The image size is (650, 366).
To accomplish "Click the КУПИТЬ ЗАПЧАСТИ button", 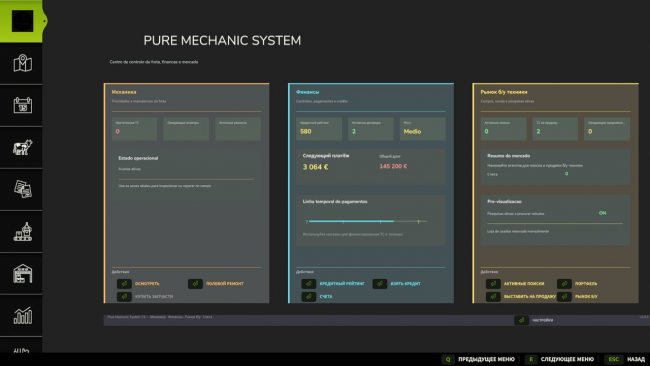I will coord(154,296).
